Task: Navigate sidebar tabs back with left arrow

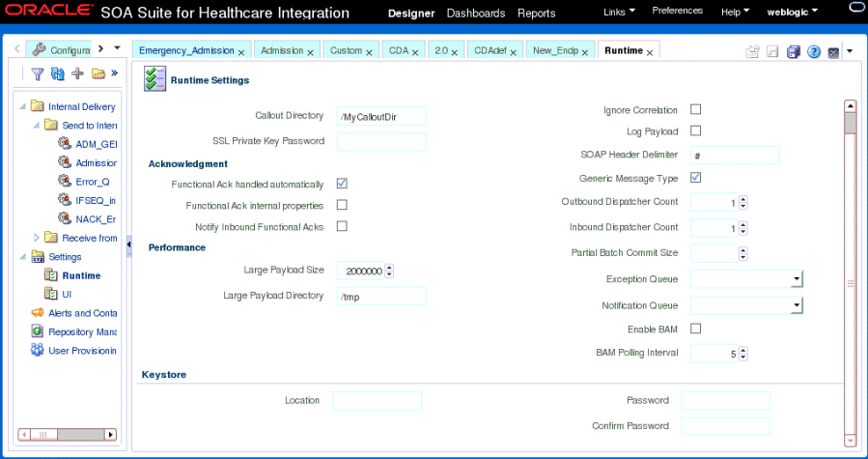Action: click(17, 49)
